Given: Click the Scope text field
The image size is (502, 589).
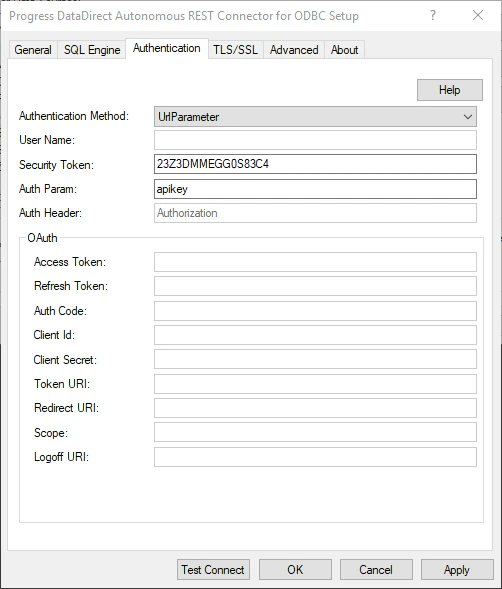Looking at the screenshot, I should pos(315,432).
